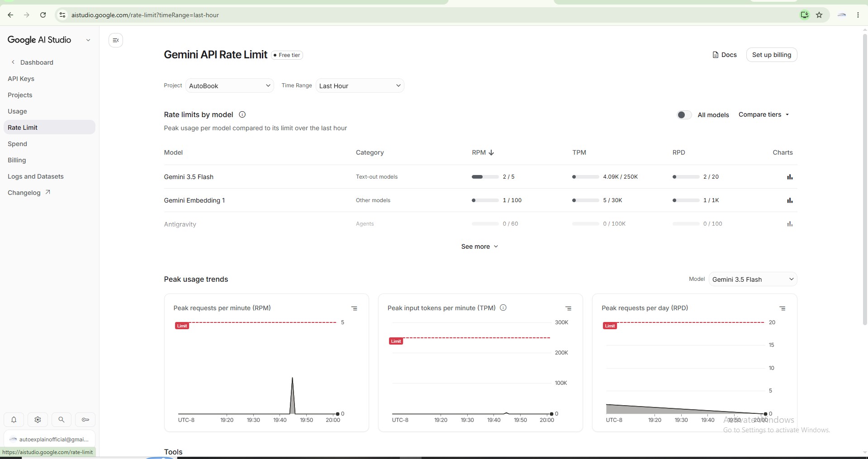Open the browser profile avatar
Screen dimensions: 868x459
(842, 15)
